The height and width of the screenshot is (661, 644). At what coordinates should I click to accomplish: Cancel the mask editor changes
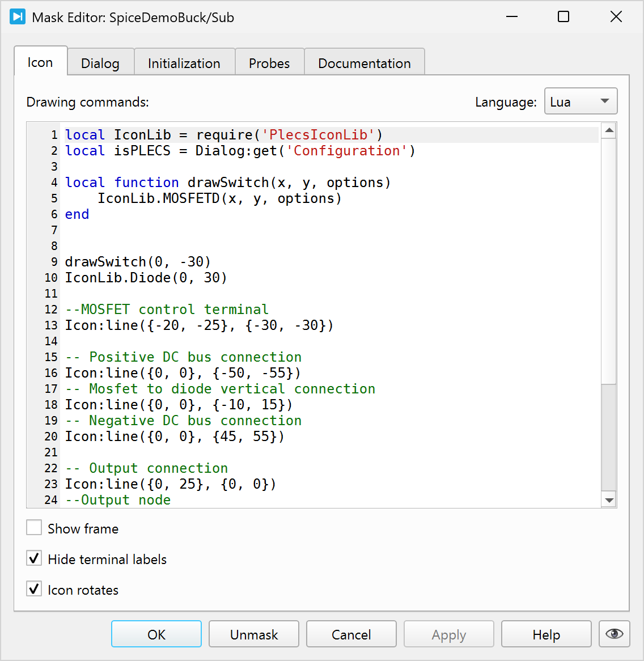pyautogui.click(x=351, y=634)
